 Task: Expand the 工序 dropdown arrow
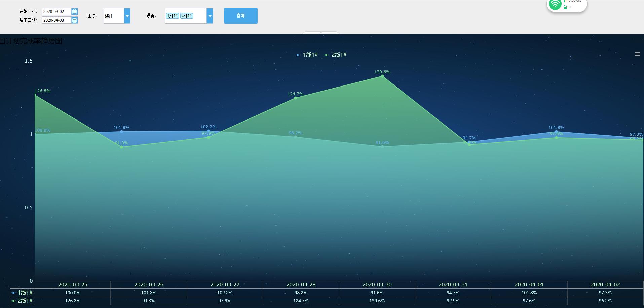127,16
